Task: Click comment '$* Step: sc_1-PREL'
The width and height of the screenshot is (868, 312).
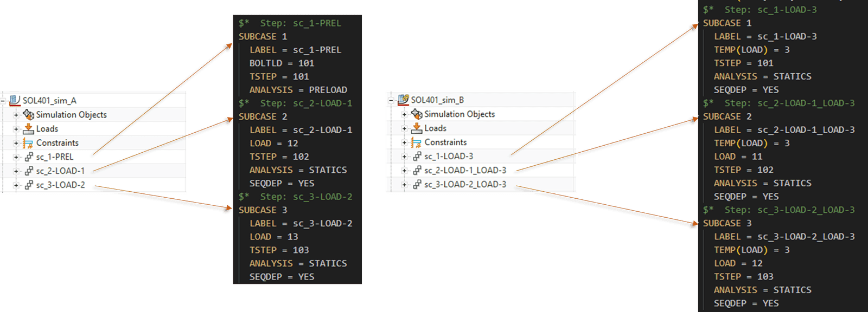Action: [290, 23]
